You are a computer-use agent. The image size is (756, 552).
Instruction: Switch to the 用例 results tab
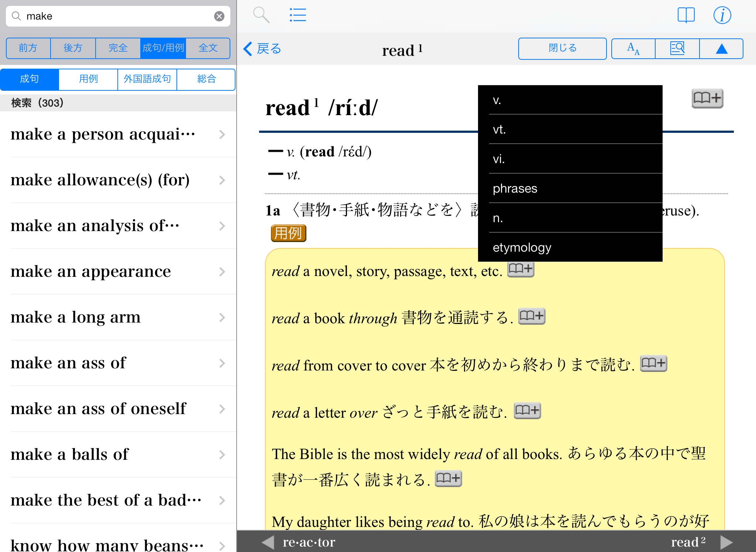88,79
